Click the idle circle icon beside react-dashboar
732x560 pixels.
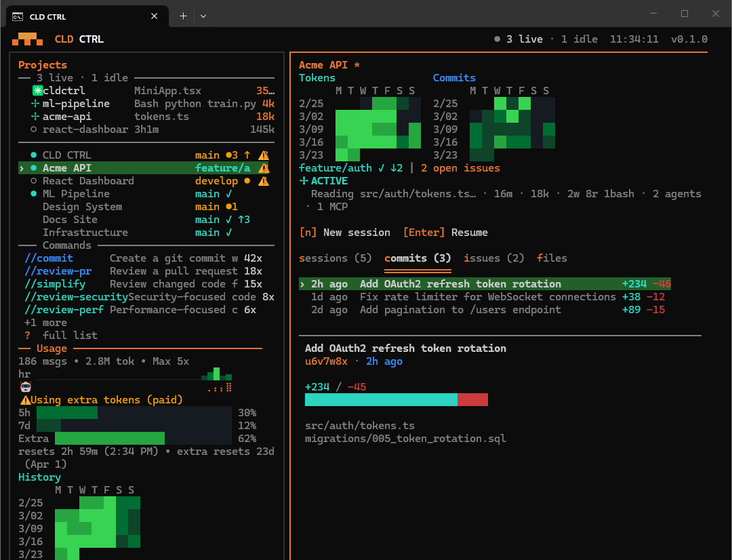coord(34,129)
